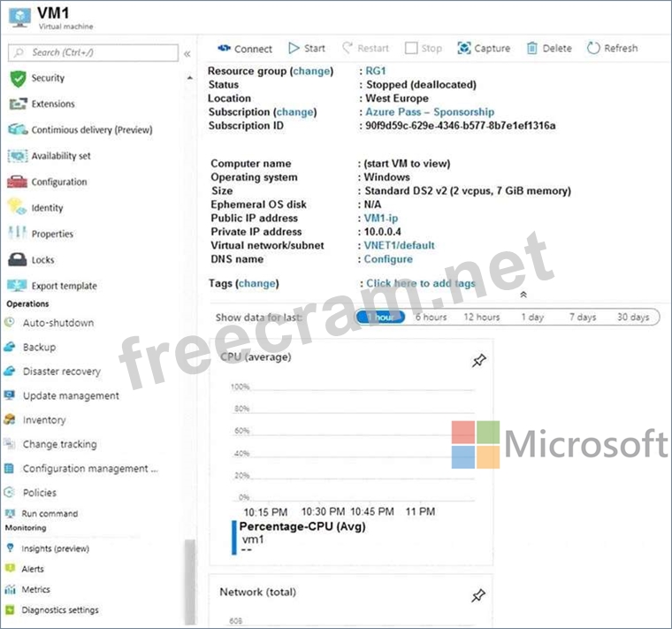Select the 1 hour time range
The image size is (672, 629).
tap(382, 317)
